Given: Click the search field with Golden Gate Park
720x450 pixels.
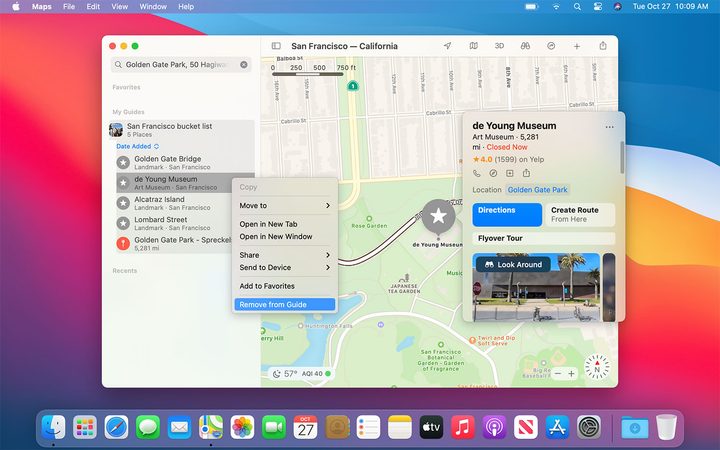Looking at the screenshot, I should pos(181,65).
